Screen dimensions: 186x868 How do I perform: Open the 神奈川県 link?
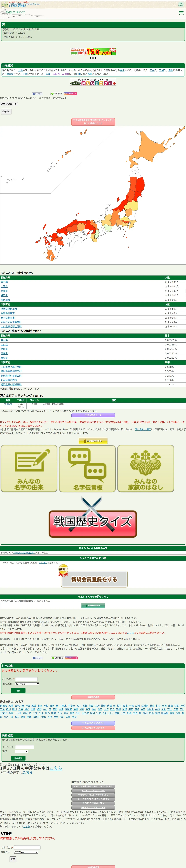(x=5, y=300)
